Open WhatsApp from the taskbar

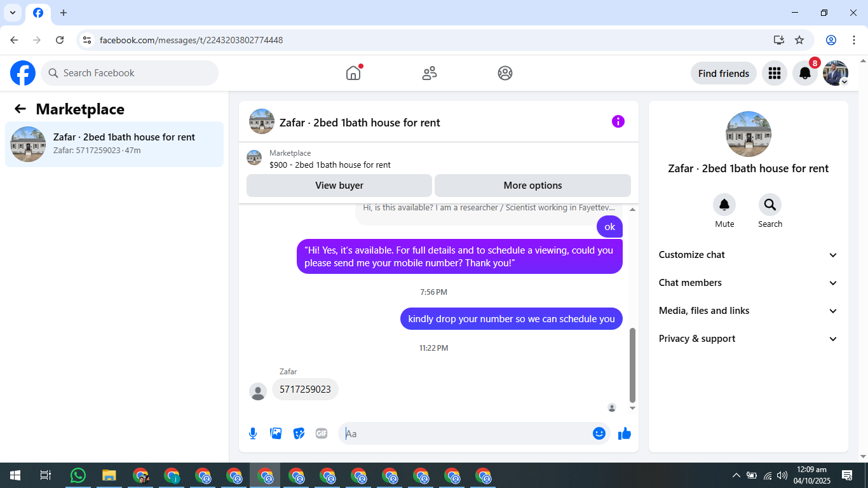[x=78, y=475]
